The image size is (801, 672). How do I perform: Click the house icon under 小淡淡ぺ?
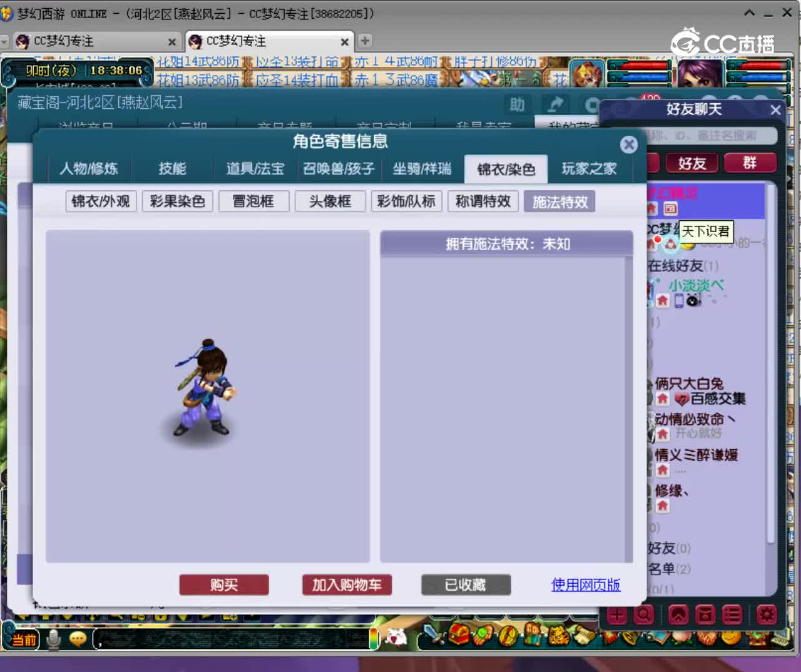[x=663, y=301]
